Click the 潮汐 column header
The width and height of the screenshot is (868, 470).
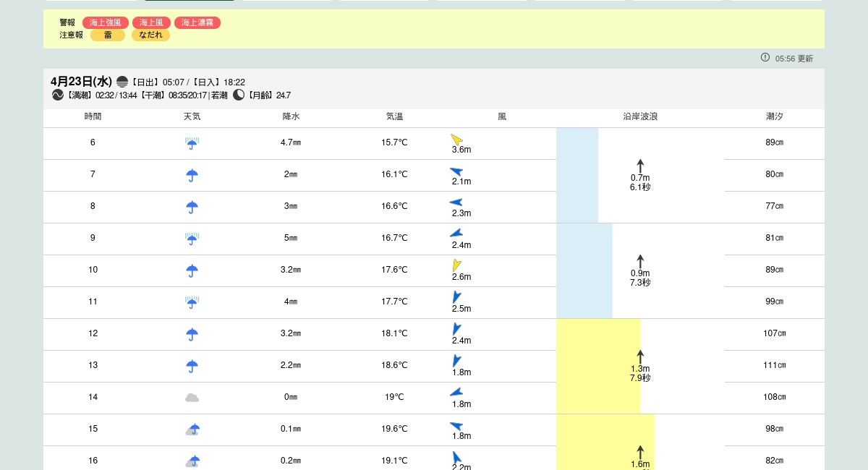[x=774, y=116]
